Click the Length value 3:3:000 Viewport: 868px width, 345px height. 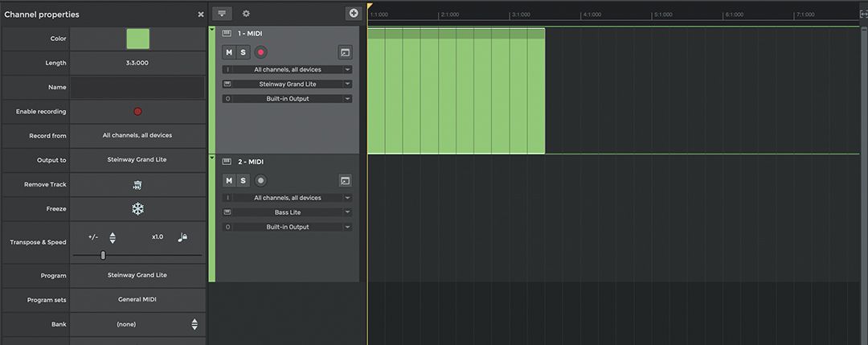click(137, 64)
